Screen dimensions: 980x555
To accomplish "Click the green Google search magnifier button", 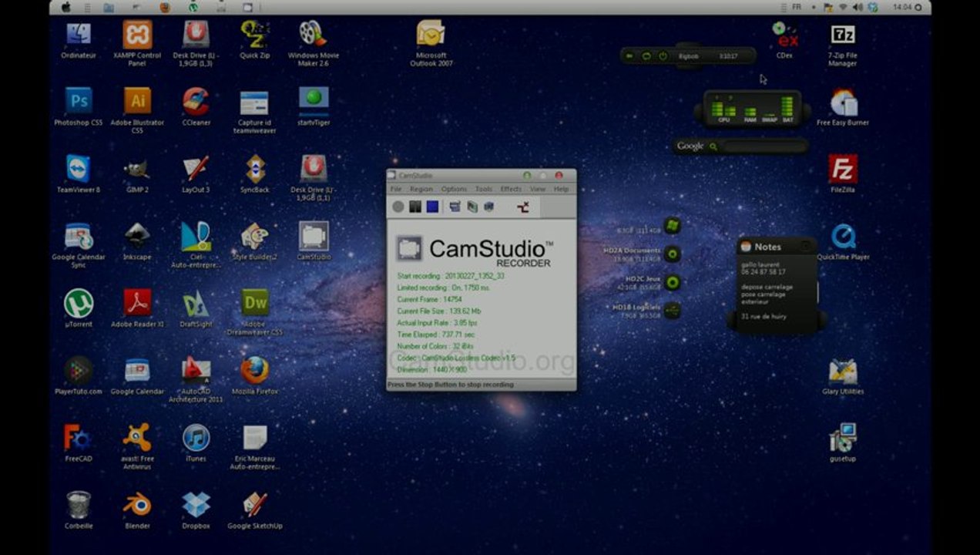I will (713, 146).
